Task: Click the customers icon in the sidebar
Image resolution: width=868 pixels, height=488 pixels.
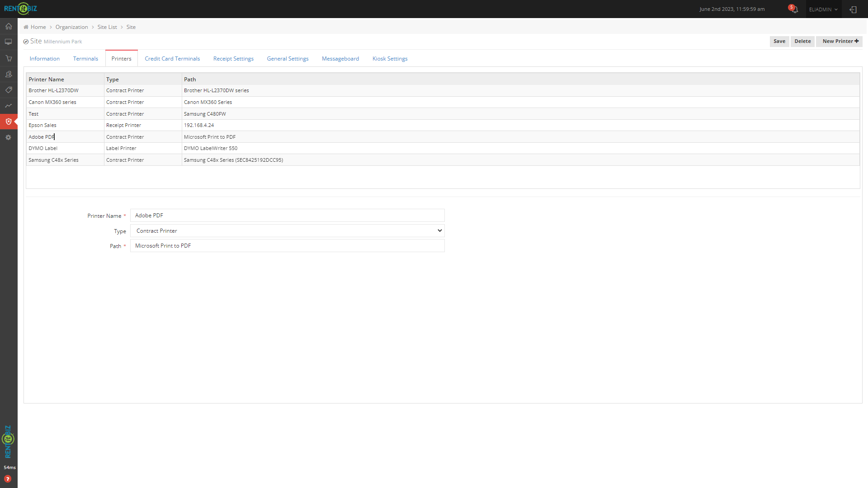Action: pos(9,74)
